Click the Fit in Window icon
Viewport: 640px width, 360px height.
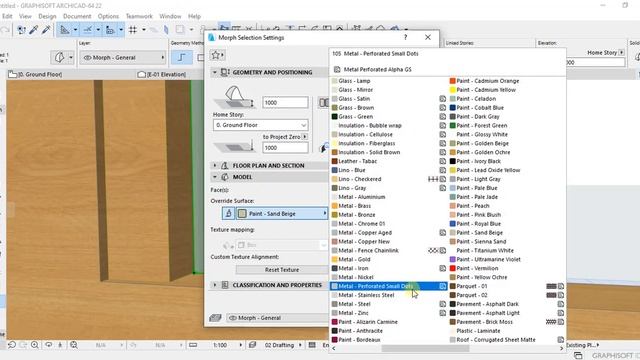[x=74, y=345]
